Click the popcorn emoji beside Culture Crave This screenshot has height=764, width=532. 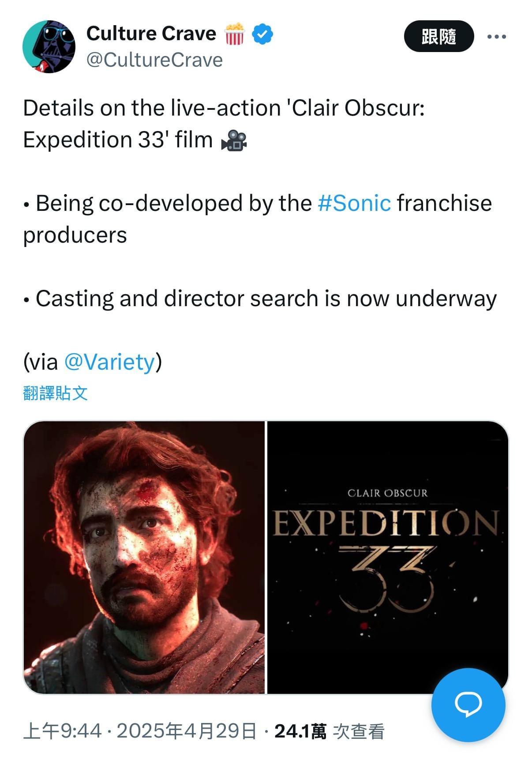point(234,34)
